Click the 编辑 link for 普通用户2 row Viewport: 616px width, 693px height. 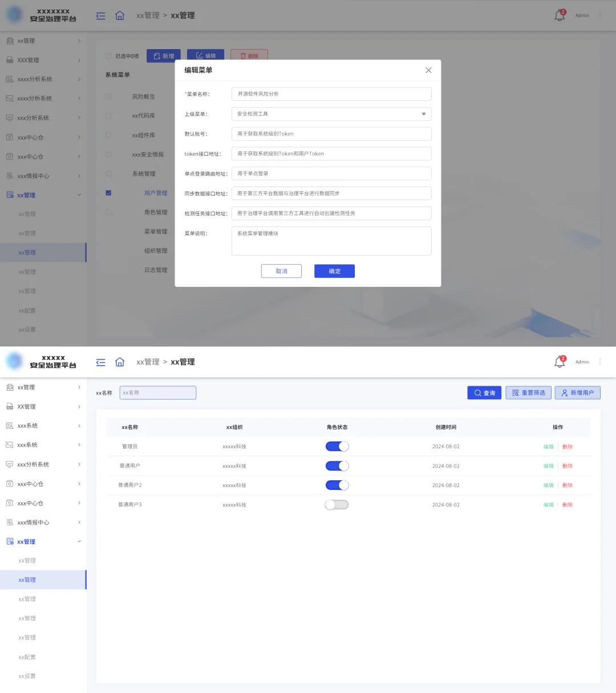pyautogui.click(x=548, y=485)
